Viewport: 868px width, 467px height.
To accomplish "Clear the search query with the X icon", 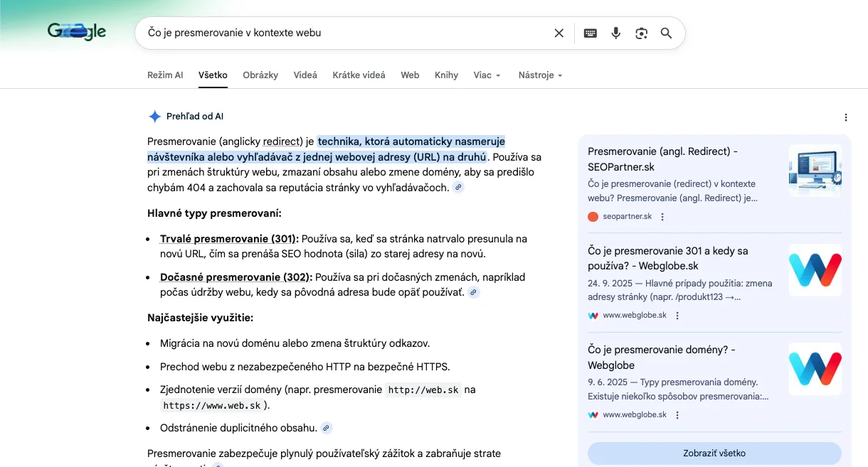I will [559, 33].
